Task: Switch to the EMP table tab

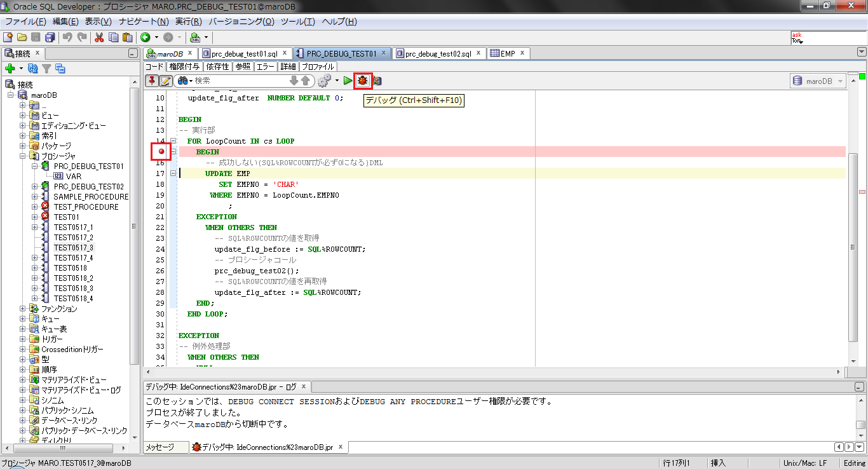Action: click(508, 54)
